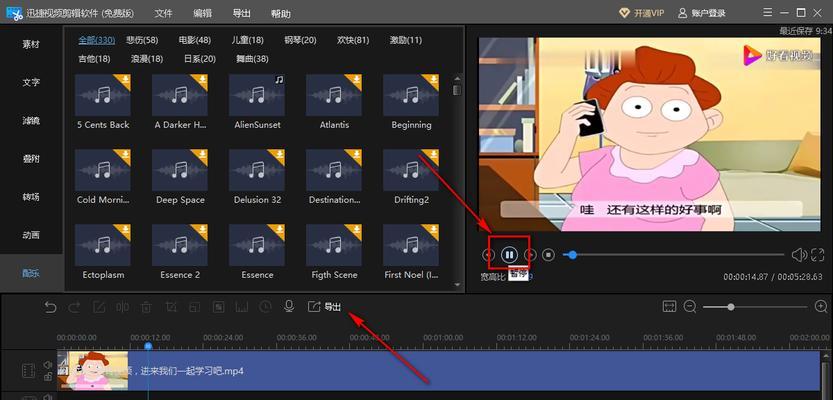Click the blue timeline playhead marker
The image size is (833, 400).
coord(148,346)
